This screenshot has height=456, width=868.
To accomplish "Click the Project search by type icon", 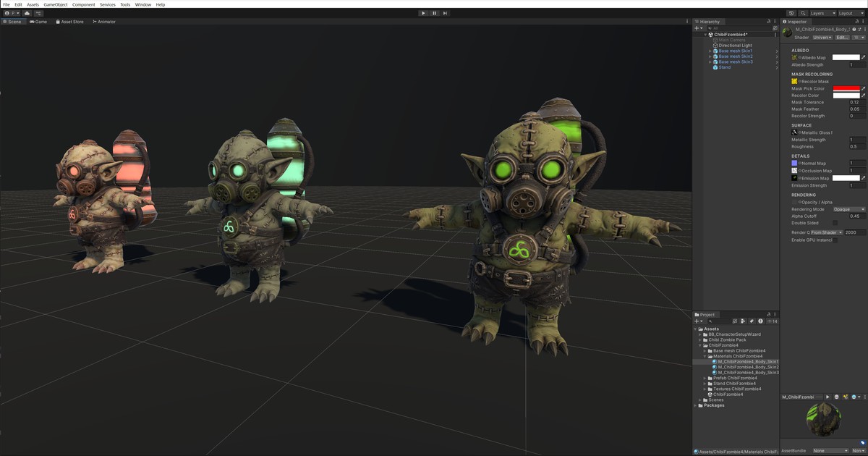I will (x=743, y=321).
